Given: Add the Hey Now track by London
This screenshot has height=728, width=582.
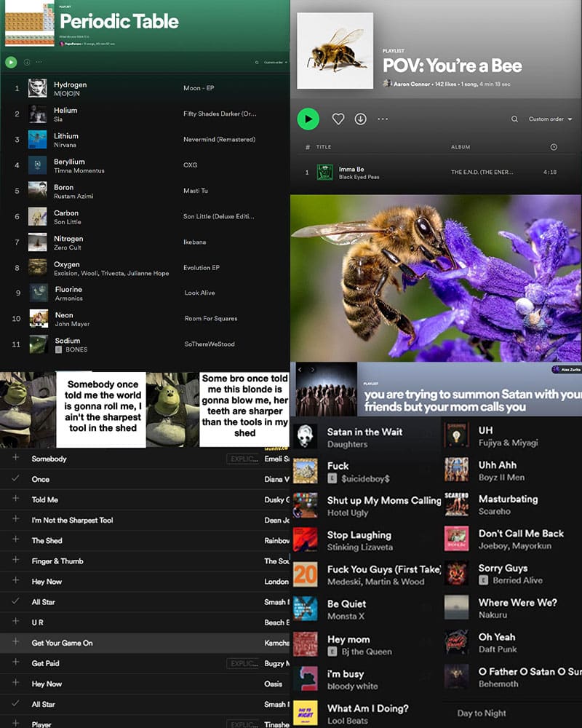Looking at the screenshot, I should pos(16,581).
